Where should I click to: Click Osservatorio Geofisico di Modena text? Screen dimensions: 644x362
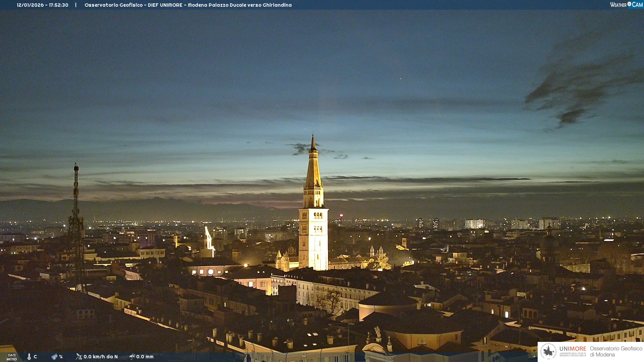tap(616, 351)
